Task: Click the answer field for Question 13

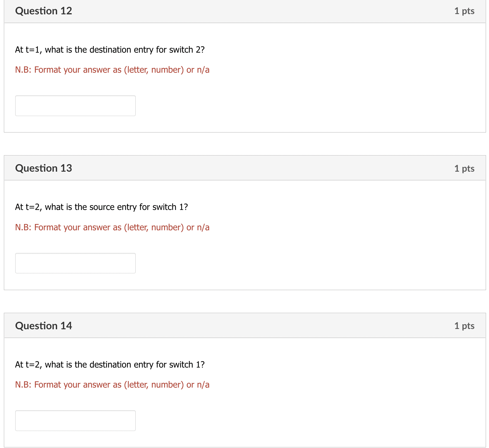Action: coord(75,263)
